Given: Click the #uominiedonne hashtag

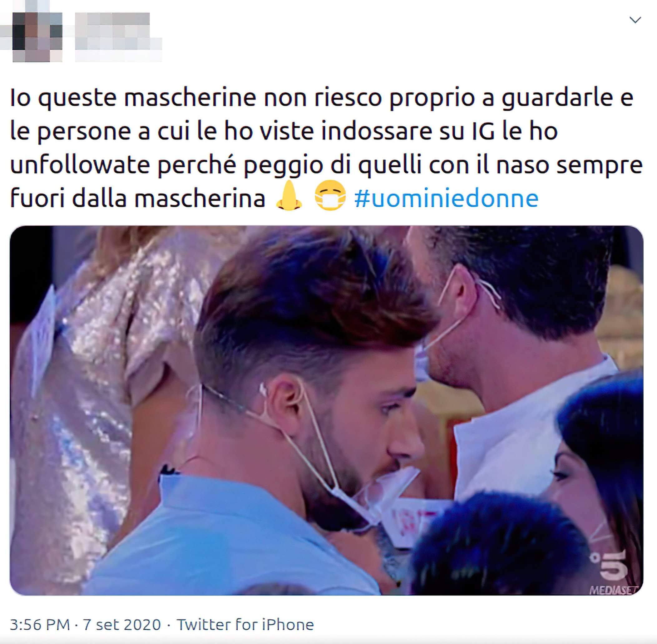Looking at the screenshot, I should pyautogui.click(x=447, y=198).
